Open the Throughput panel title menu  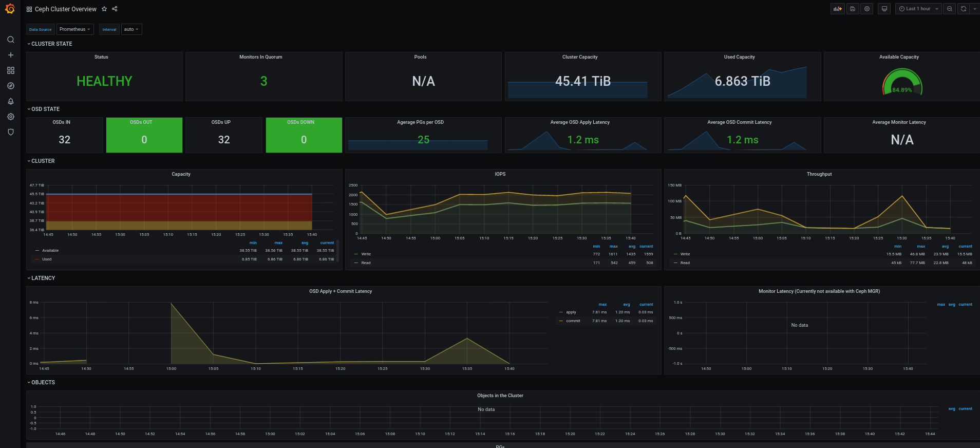819,174
